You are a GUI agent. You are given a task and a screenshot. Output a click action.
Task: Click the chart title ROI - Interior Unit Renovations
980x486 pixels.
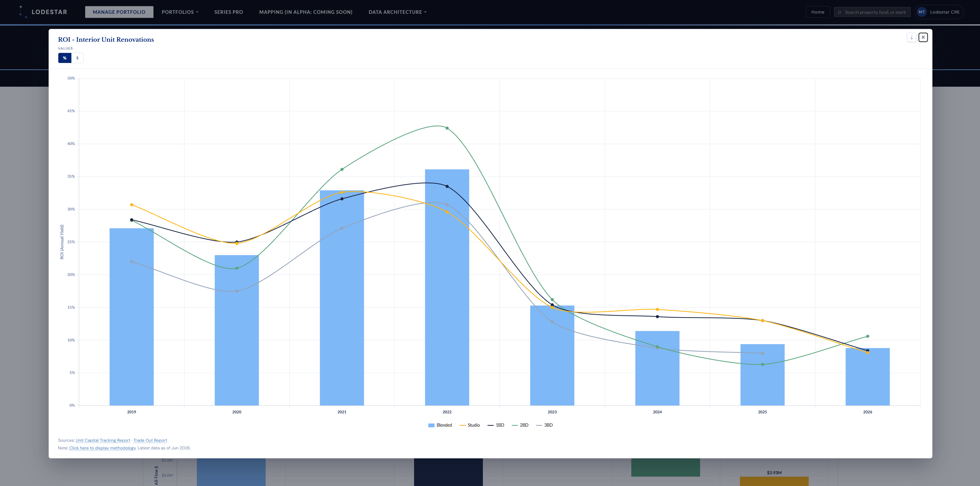pyautogui.click(x=106, y=40)
